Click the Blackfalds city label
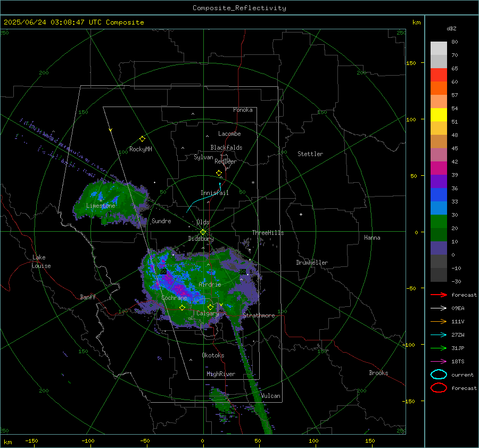This screenshot has height=448, width=479. point(226,148)
